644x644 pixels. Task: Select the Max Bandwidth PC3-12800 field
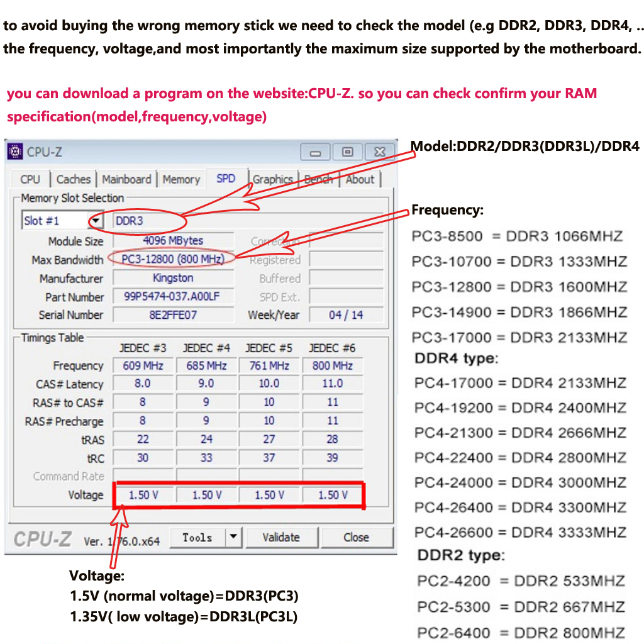(x=172, y=259)
